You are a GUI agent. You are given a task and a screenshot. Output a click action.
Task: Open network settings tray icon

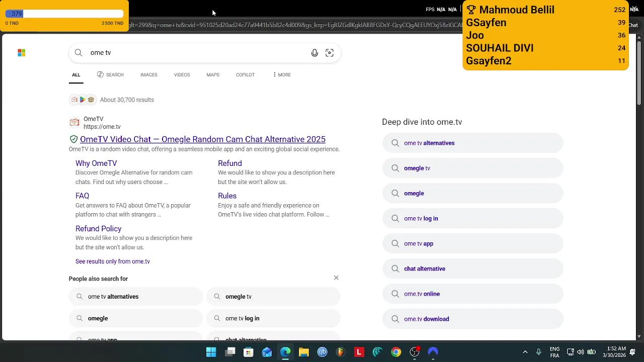point(571,352)
